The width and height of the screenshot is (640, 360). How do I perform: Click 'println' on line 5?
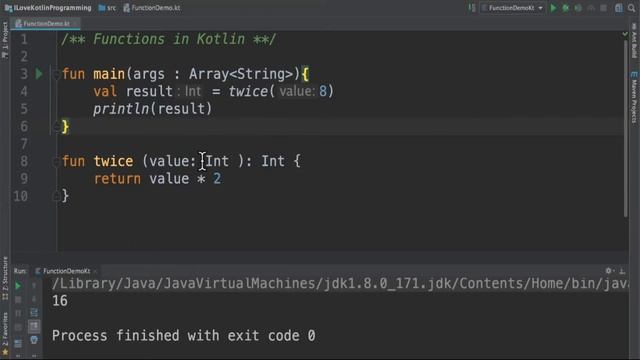(122, 109)
